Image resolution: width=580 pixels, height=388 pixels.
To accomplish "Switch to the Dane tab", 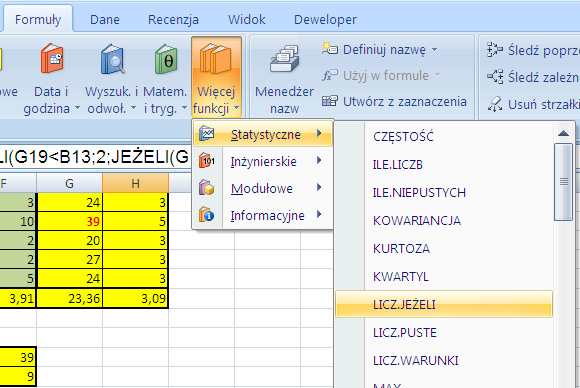I will (x=105, y=19).
